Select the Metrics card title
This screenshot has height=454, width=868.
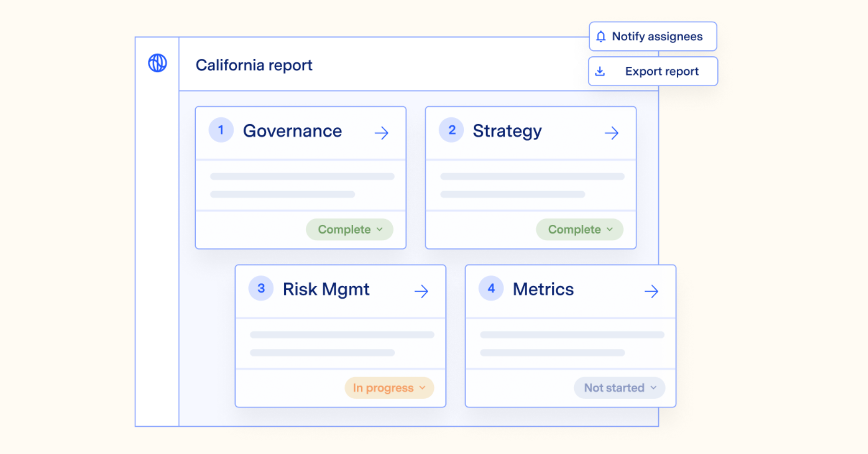point(543,289)
